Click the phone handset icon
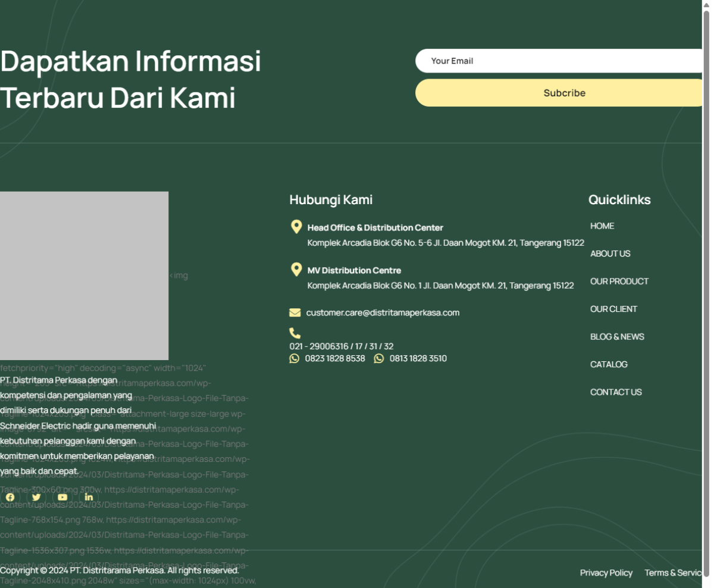The image size is (714, 588). click(295, 333)
